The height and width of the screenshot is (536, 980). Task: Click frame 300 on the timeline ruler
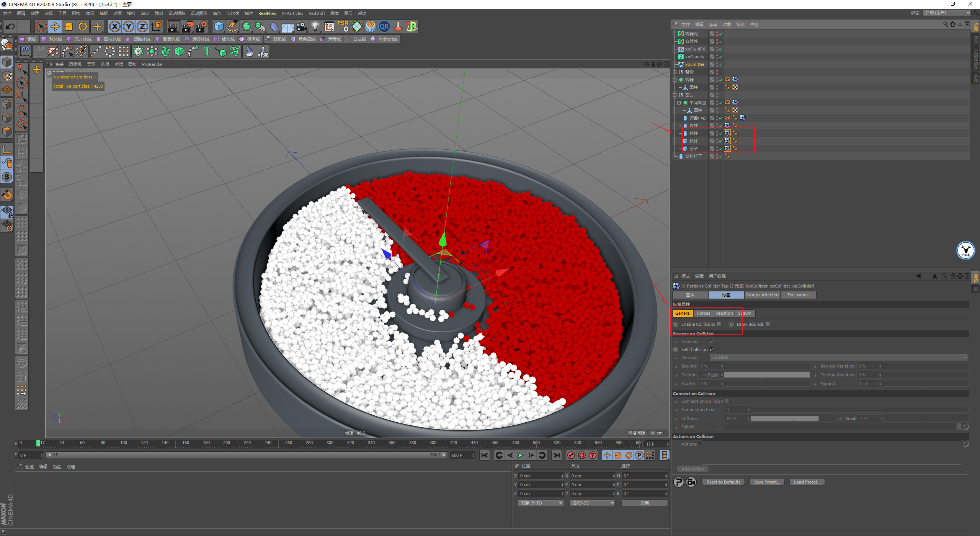(x=330, y=443)
